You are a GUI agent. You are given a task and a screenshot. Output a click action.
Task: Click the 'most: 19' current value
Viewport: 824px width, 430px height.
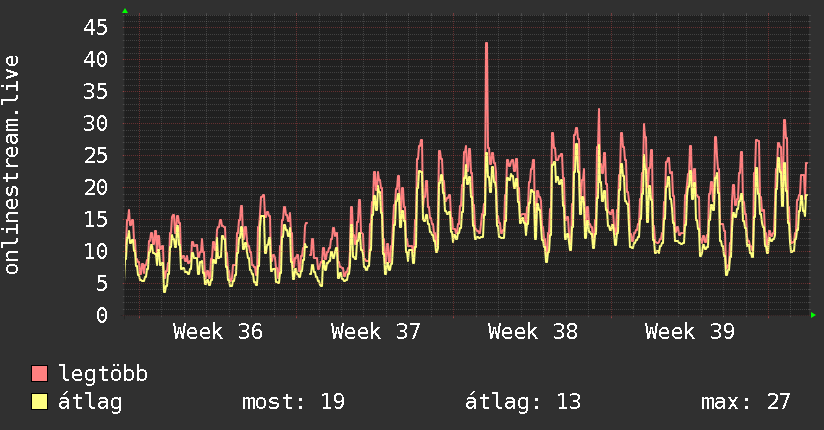tap(293, 402)
